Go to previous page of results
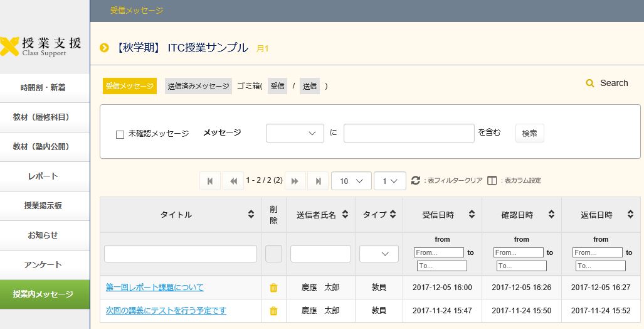The width and height of the screenshot is (644, 329). tap(233, 181)
